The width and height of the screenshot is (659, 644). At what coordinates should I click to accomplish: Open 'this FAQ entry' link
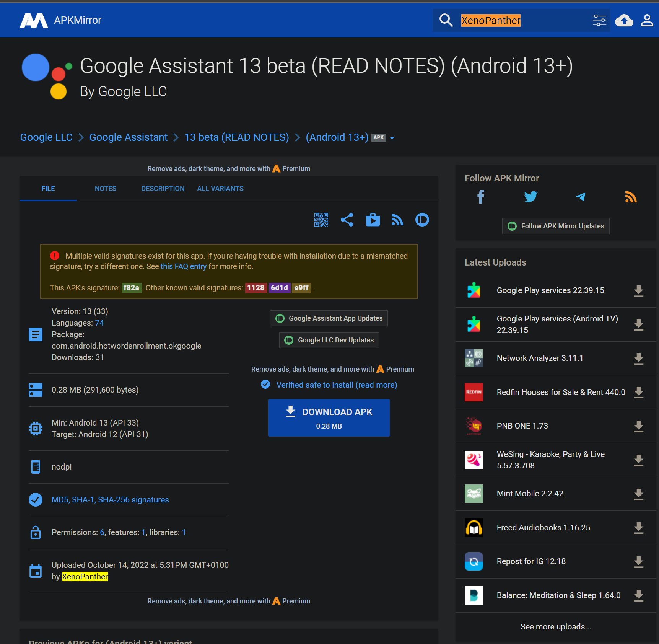point(184,266)
